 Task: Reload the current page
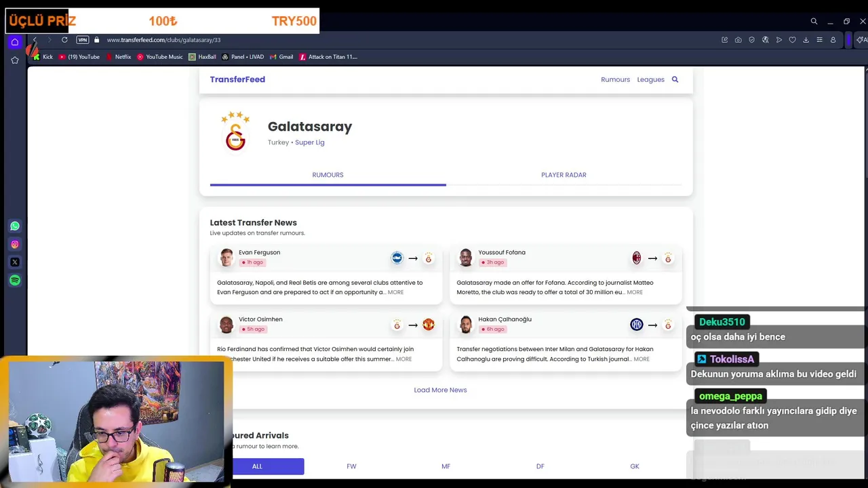(x=64, y=40)
